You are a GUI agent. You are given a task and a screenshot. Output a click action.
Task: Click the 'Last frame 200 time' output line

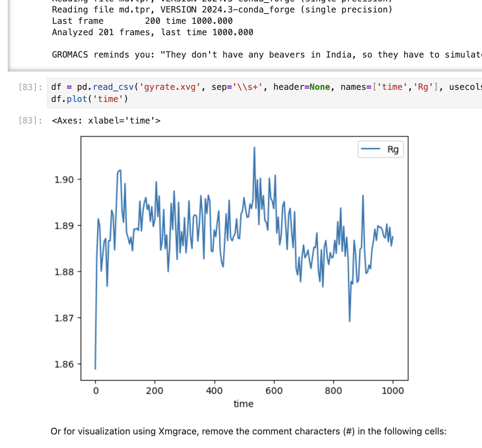tap(142, 21)
